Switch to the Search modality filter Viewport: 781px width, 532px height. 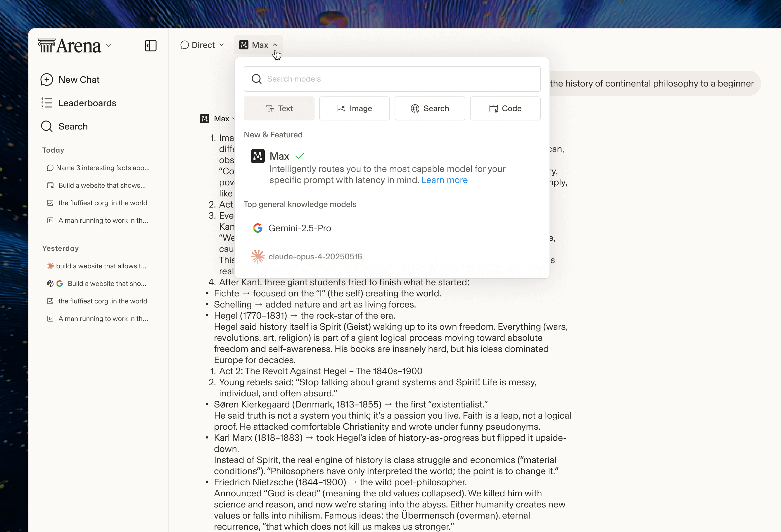[429, 108]
